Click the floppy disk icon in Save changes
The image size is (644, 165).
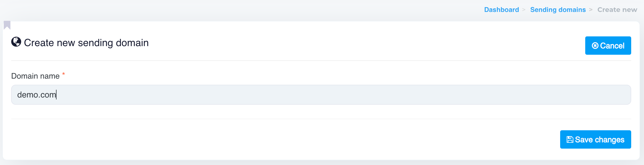(x=570, y=139)
